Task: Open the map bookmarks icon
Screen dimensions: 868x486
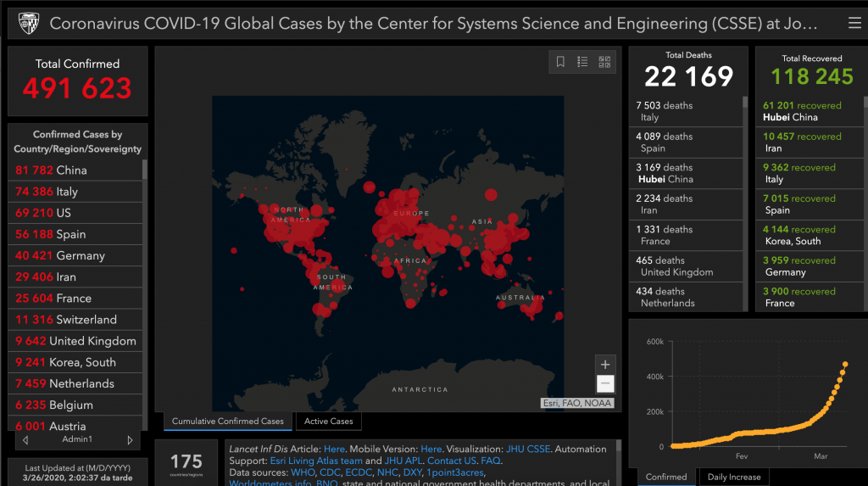Action: pyautogui.click(x=560, y=62)
